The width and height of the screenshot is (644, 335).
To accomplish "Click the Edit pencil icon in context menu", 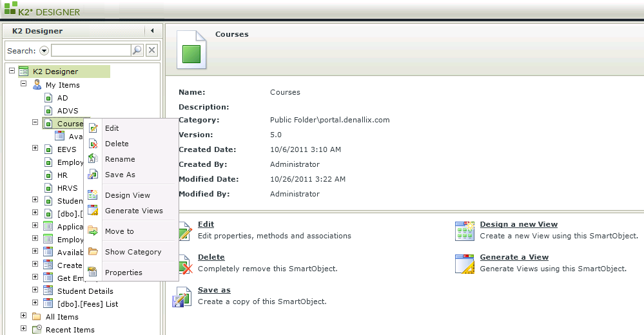I will (x=93, y=128).
